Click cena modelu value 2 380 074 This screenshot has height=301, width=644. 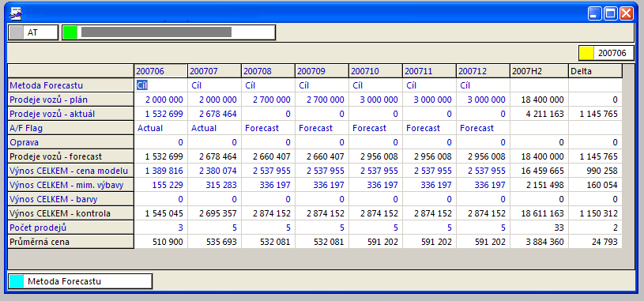[214, 171]
